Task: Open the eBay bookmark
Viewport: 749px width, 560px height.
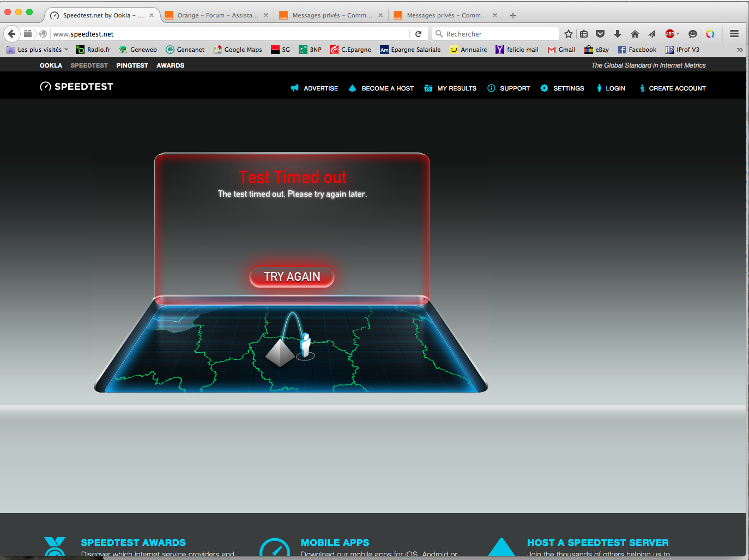Action: click(x=597, y=50)
